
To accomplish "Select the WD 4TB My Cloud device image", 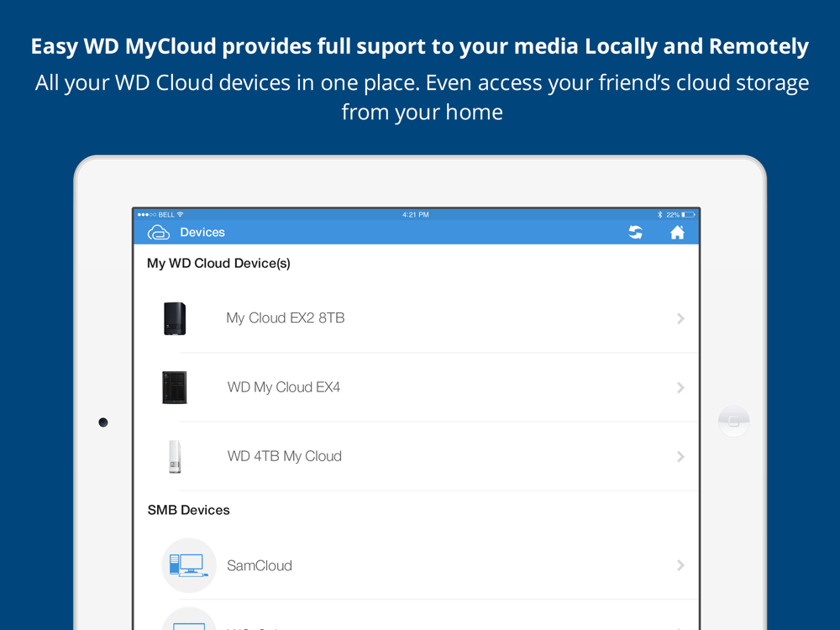I will 175,456.
